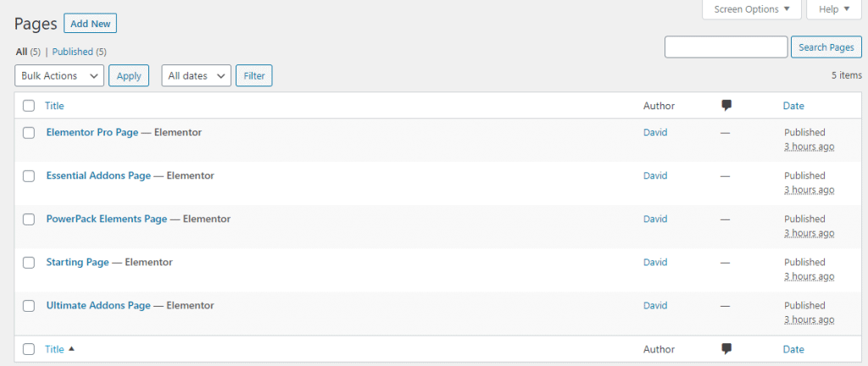Click the Search Pages button

(x=826, y=47)
